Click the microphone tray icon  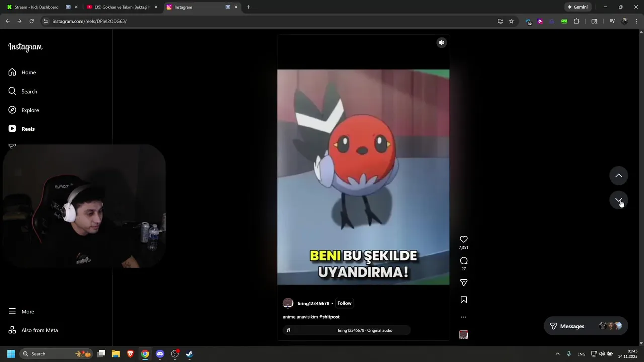coord(569,354)
